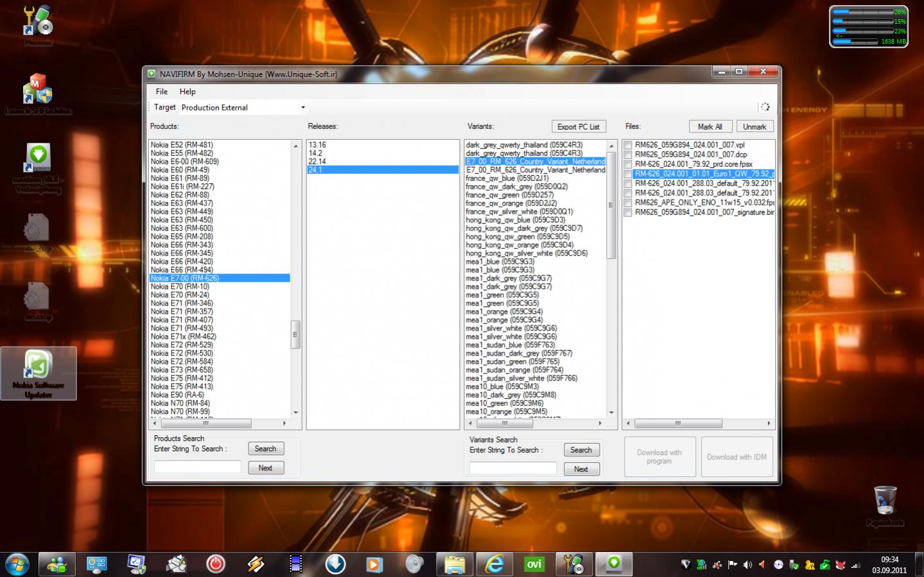Click Next under Variants Search

(582, 469)
